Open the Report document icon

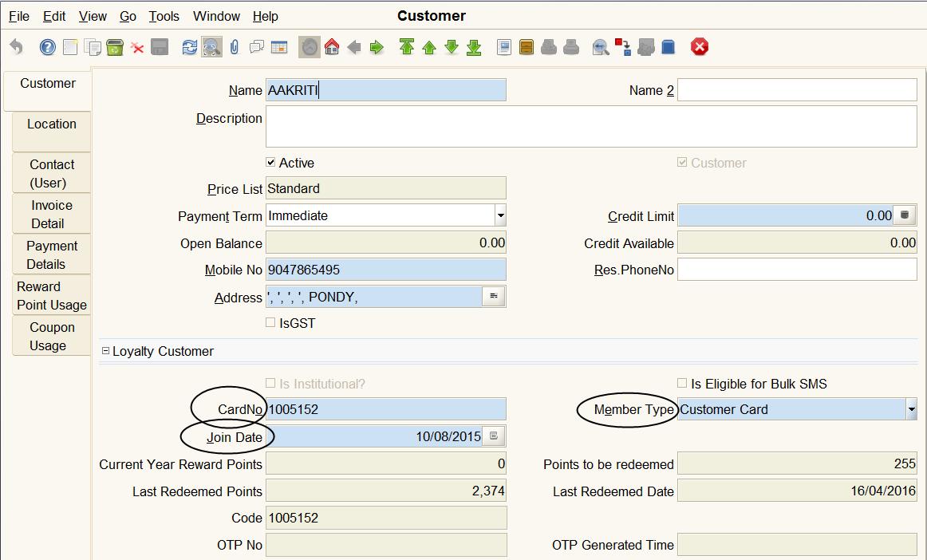503,47
